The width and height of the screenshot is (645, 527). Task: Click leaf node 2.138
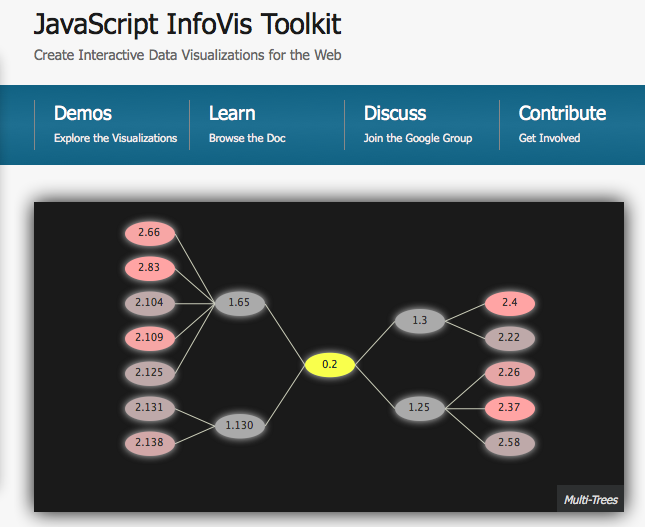150,443
